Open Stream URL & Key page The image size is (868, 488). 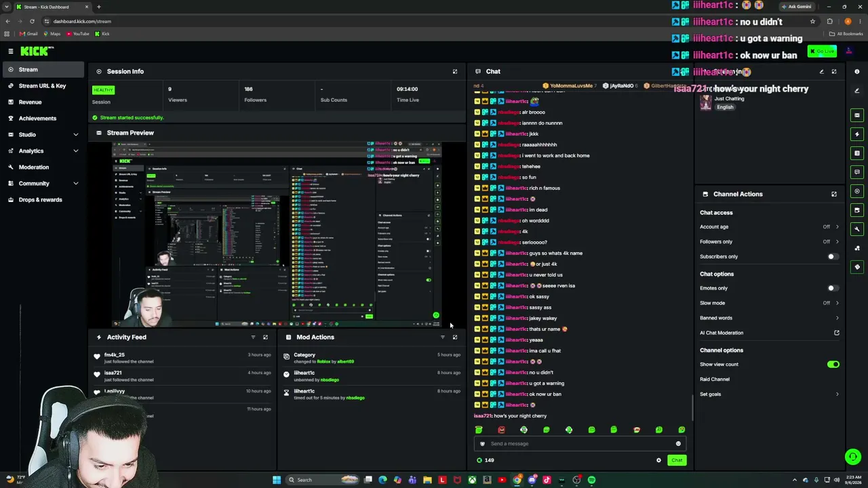(x=42, y=86)
